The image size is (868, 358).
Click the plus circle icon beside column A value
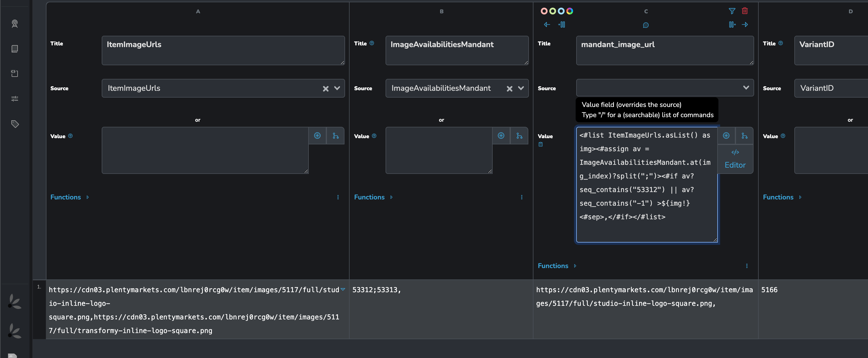tap(317, 136)
